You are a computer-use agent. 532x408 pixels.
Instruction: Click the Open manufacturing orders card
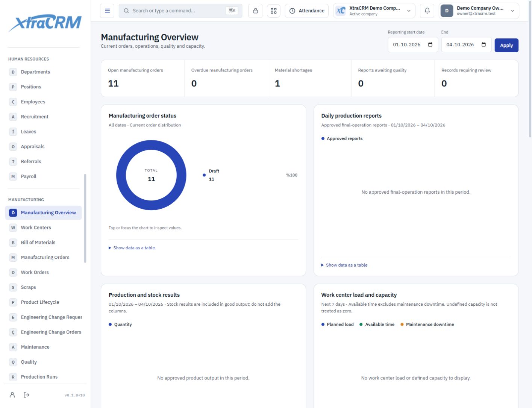pyautogui.click(x=143, y=78)
